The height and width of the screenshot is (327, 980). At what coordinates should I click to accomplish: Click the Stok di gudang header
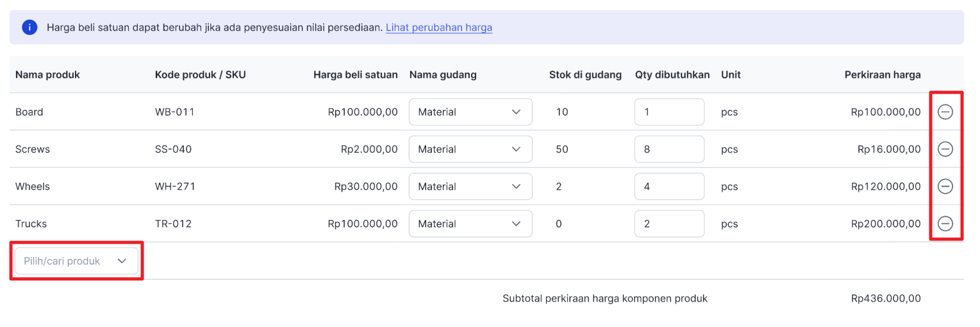click(585, 74)
